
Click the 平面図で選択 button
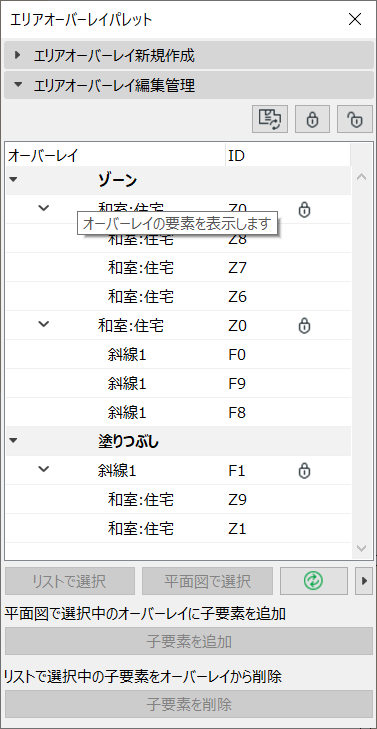point(207,581)
